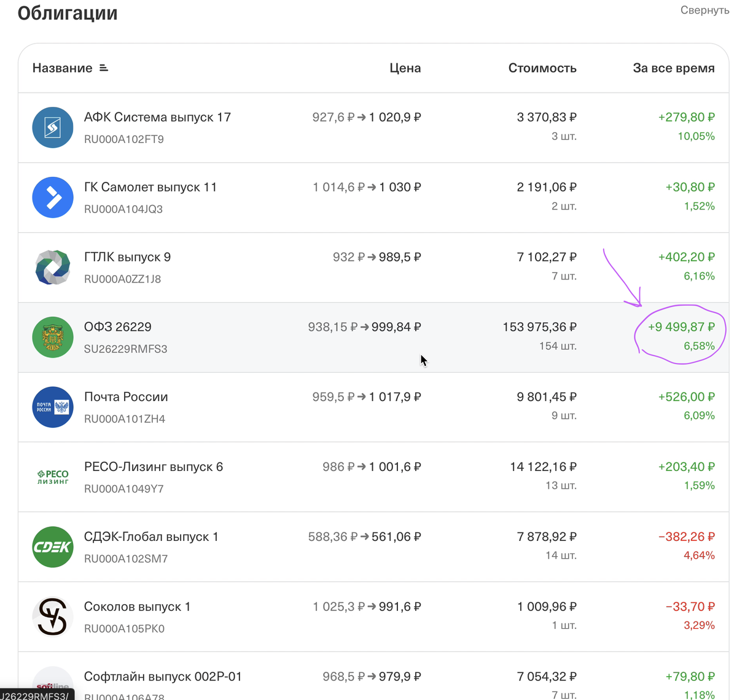737x700 pixels.
Task: Click the Стоимость column header
Action: click(x=542, y=68)
